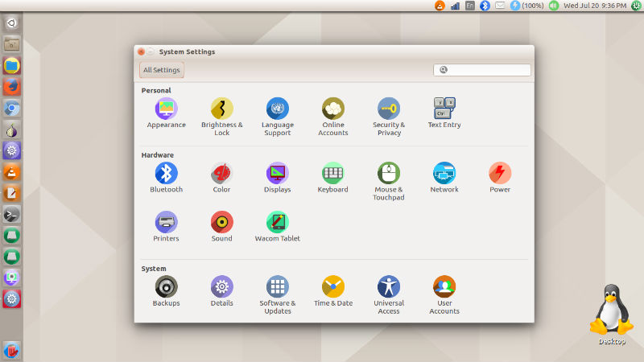Open Terminal from the dock
Image resolution: width=644 pixels, height=362 pixels.
[x=11, y=215]
